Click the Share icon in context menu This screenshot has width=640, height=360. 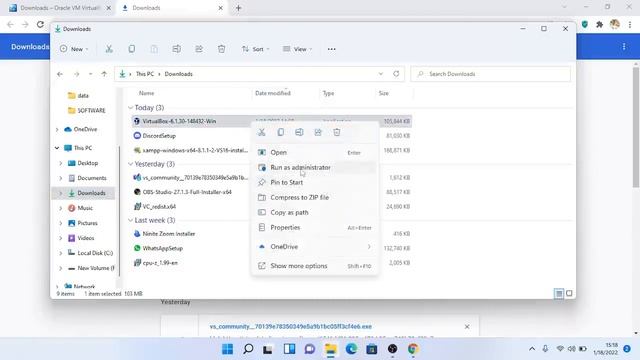point(318,132)
